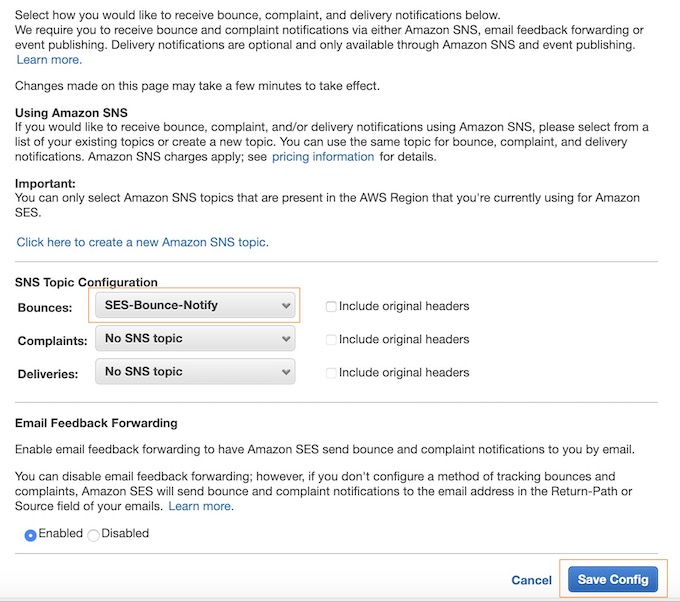The width and height of the screenshot is (680, 602).
Task: Check Include original headers for Complaints
Action: click(331, 340)
